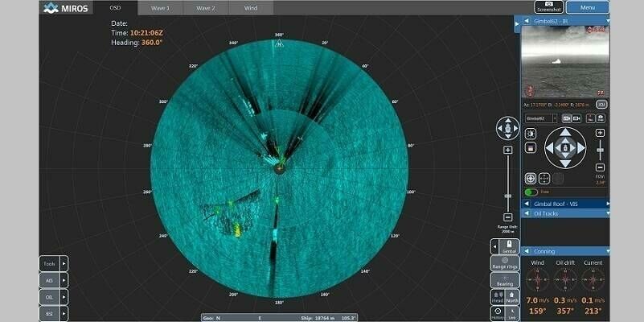Pan gimbal right with outer arrow
Screen dimensions: 644x322
[x=581, y=148]
